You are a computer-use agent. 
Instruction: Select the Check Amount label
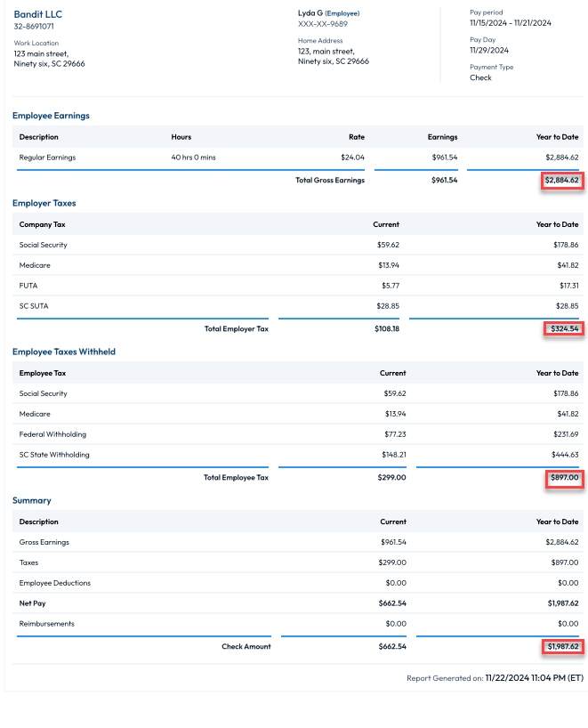246,646
